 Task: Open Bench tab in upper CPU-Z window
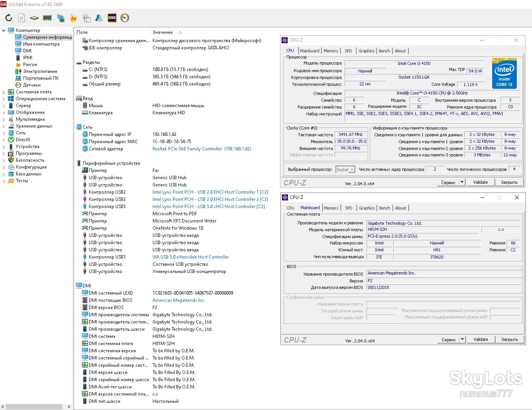(384, 51)
